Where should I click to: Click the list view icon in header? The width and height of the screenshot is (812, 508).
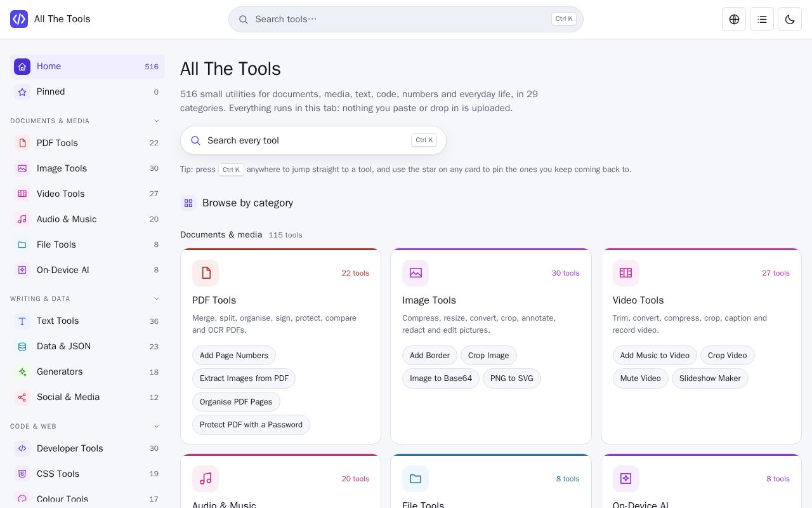[x=762, y=19]
